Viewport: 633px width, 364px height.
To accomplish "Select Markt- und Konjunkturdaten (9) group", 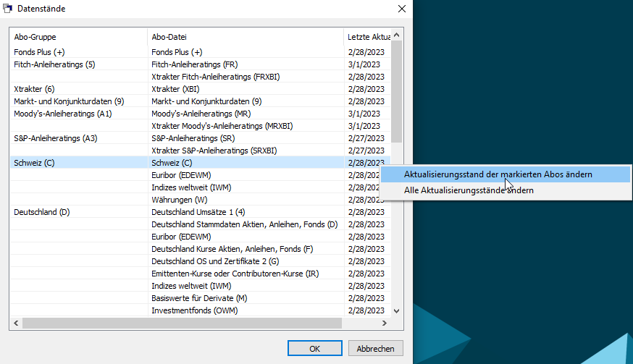I will 69,101.
